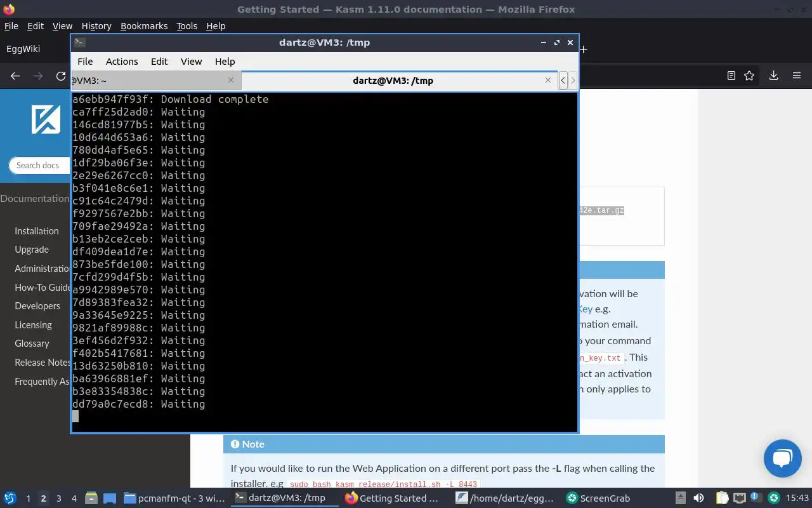The height and width of the screenshot is (508, 812).
Task: Open Glossary docs section
Action: [32, 344]
